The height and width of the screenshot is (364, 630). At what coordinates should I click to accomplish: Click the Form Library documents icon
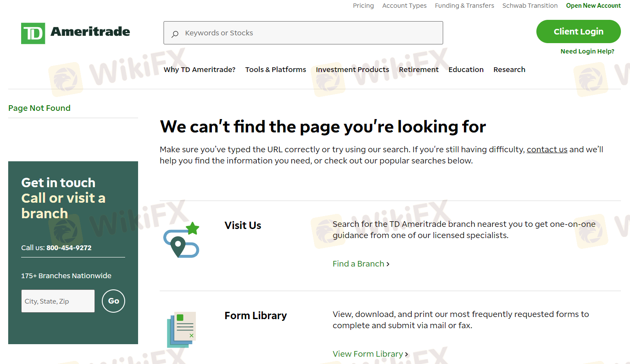point(181,329)
